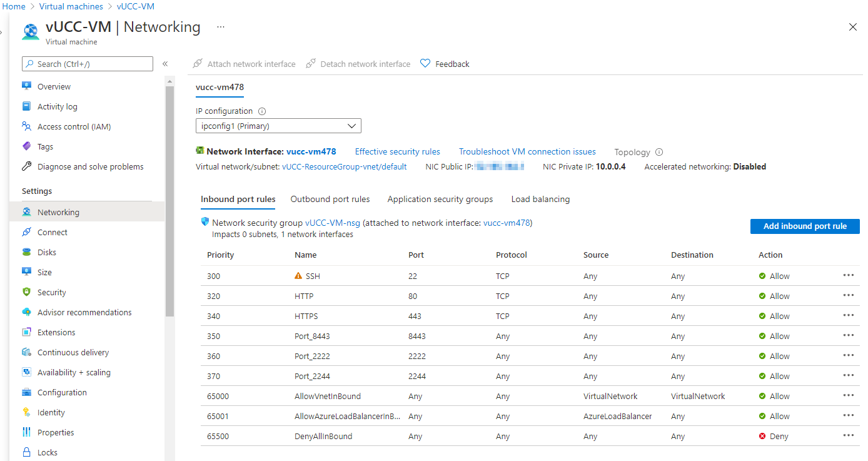
Task: Click the sidebar search input field
Action: tap(88, 64)
